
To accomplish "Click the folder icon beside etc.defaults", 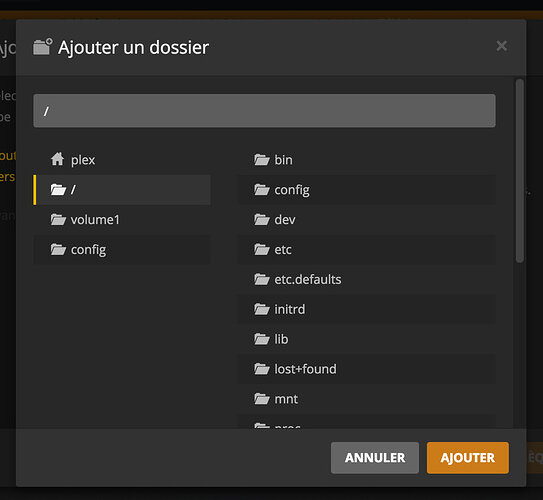I will coord(261,279).
